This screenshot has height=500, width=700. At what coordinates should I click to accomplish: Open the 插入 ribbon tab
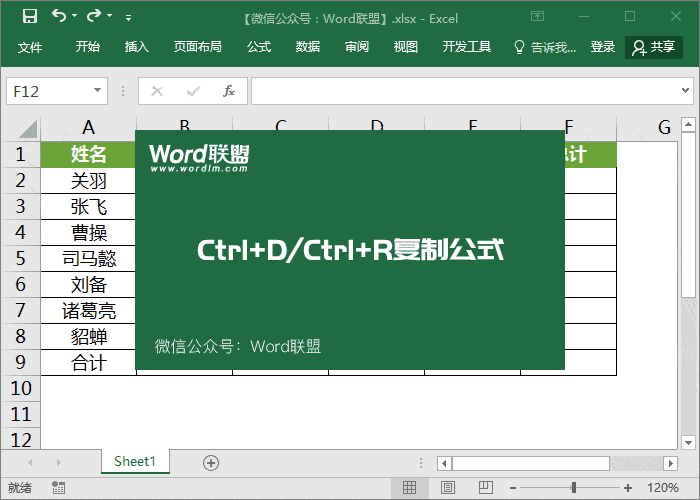[x=137, y=47]
